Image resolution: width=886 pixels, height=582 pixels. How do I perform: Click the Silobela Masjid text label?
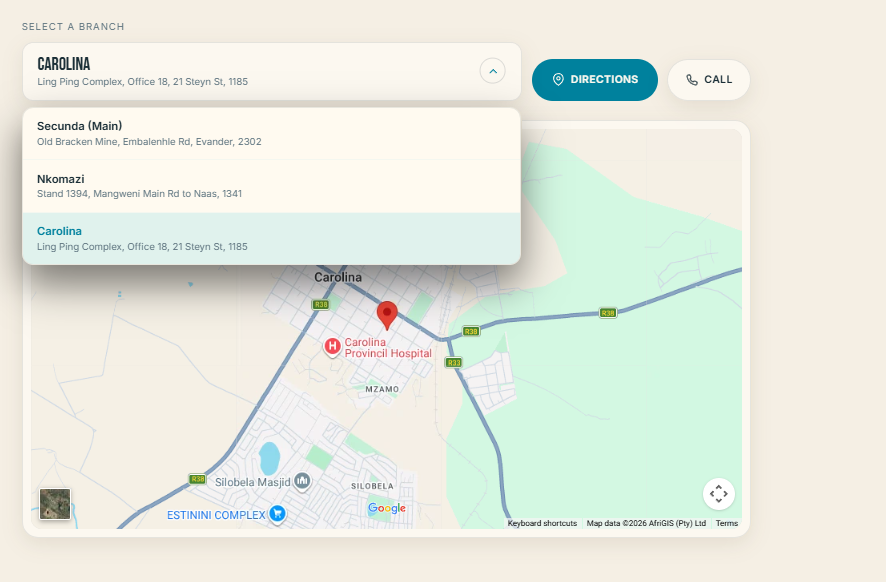coord(253,482)
